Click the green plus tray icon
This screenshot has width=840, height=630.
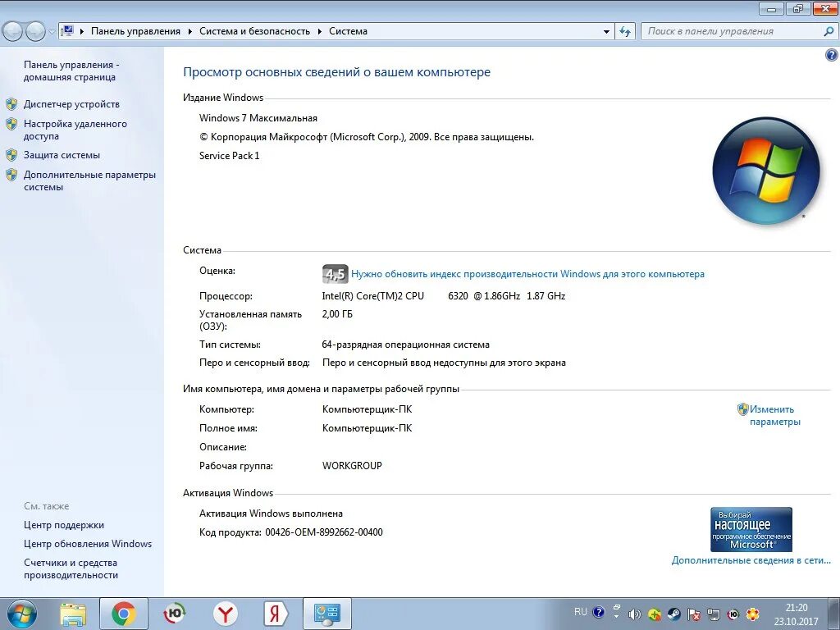pos(654,614)
